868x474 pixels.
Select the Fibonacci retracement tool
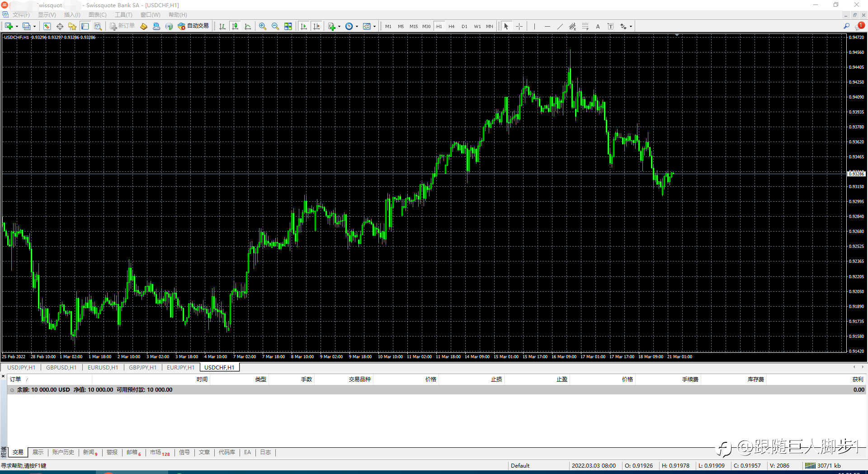click(585, 26)
